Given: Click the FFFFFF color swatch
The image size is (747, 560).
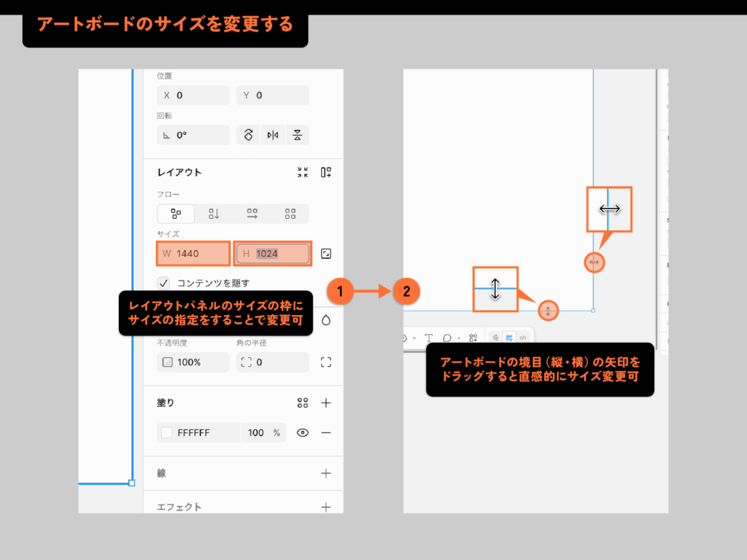Looking at the screenshot, I should pos(165,432).
